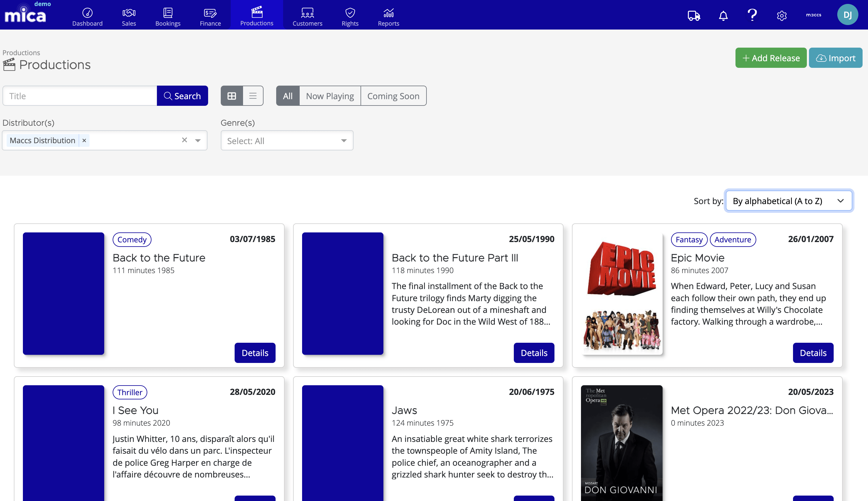Filter by Now Playing
Image resolution: width=868 pixels, height=501 pixels.
(x=329, y=96)
